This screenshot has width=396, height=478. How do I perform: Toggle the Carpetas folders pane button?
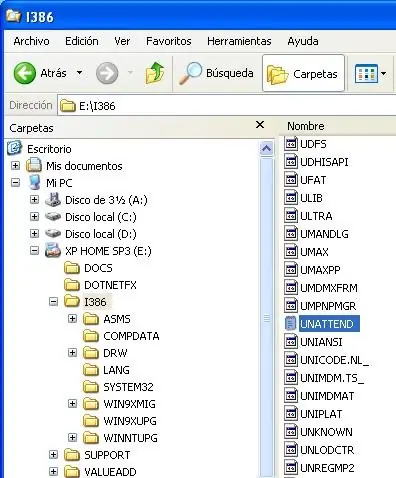click(x=303, y=73)
